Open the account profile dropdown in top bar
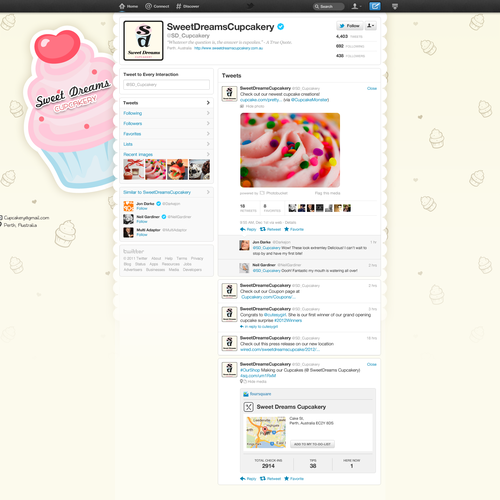This screenshot has width=500, height=500. 356,6
